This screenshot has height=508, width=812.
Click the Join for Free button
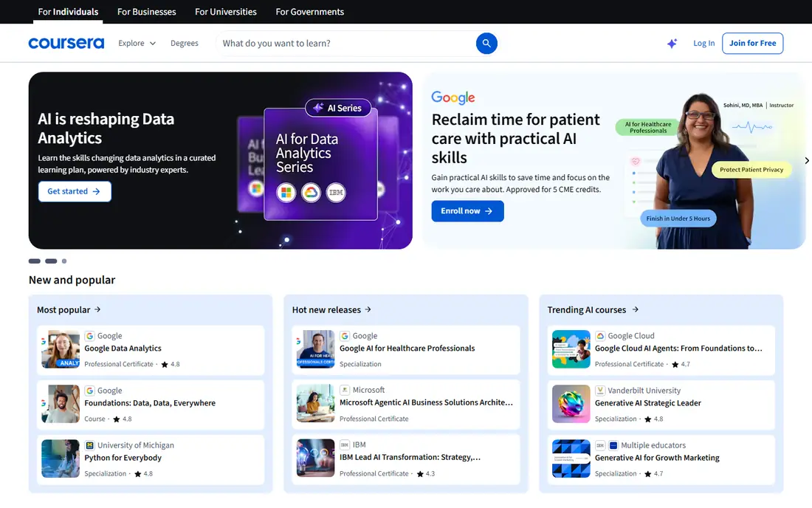click(x=752, y=44)
